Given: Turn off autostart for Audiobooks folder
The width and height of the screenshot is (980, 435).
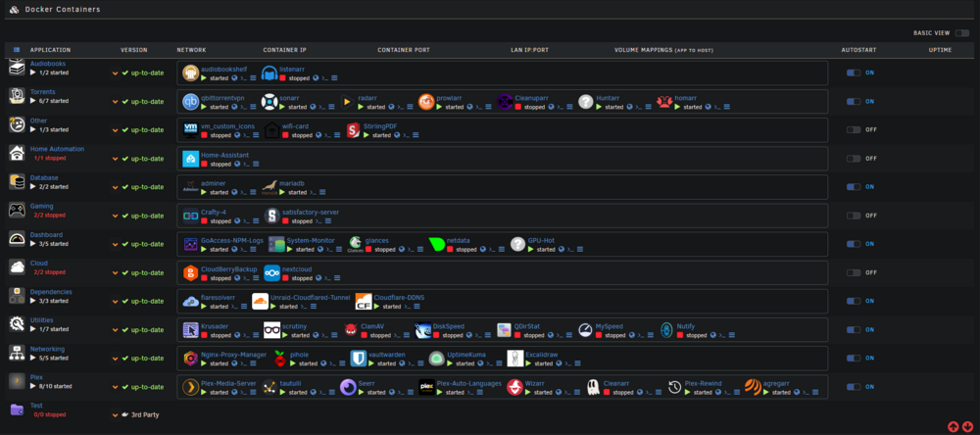Looking at the screenshot, I should click(854, 73).
